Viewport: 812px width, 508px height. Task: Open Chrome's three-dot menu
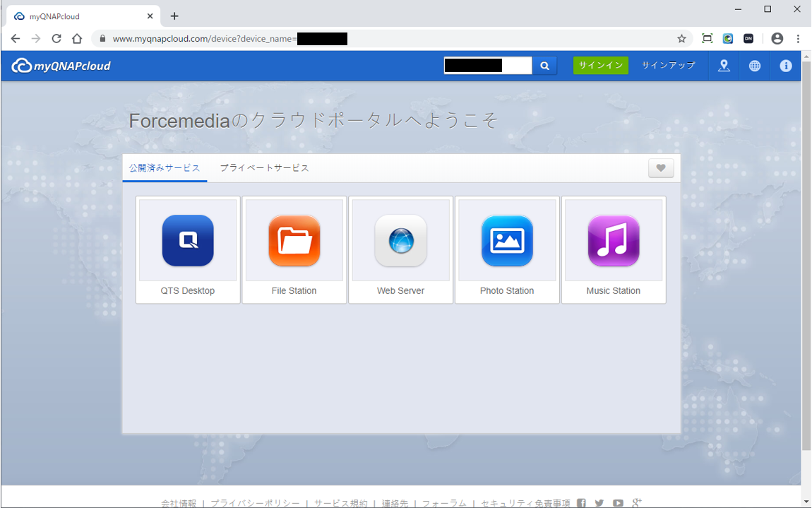tap(799, 39)
